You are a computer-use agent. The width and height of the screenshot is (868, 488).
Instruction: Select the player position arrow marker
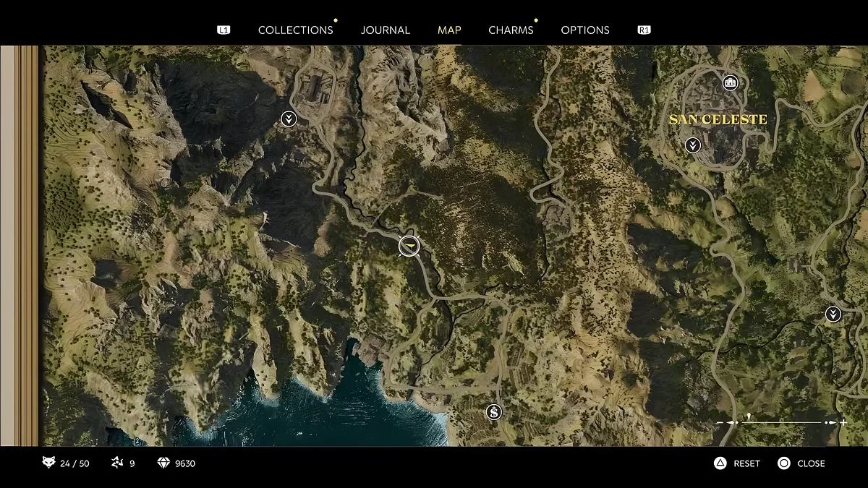pyautogui.click(x=409, y=247)
